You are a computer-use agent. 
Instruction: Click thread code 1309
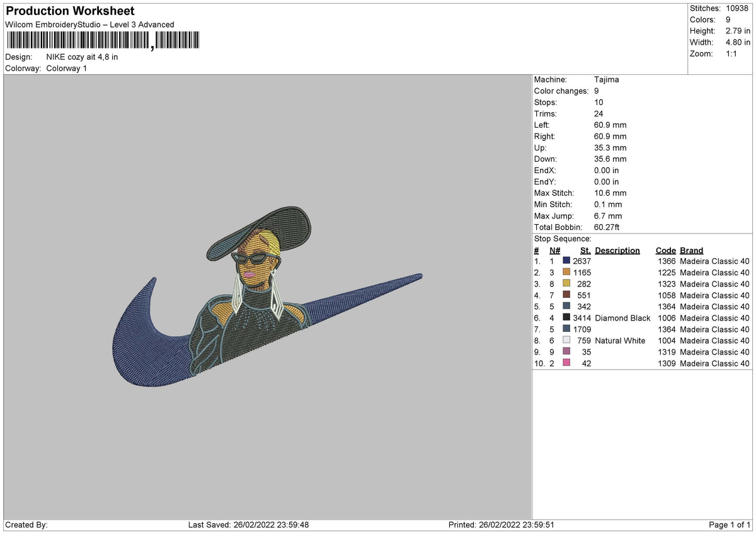tap(666, 363)
